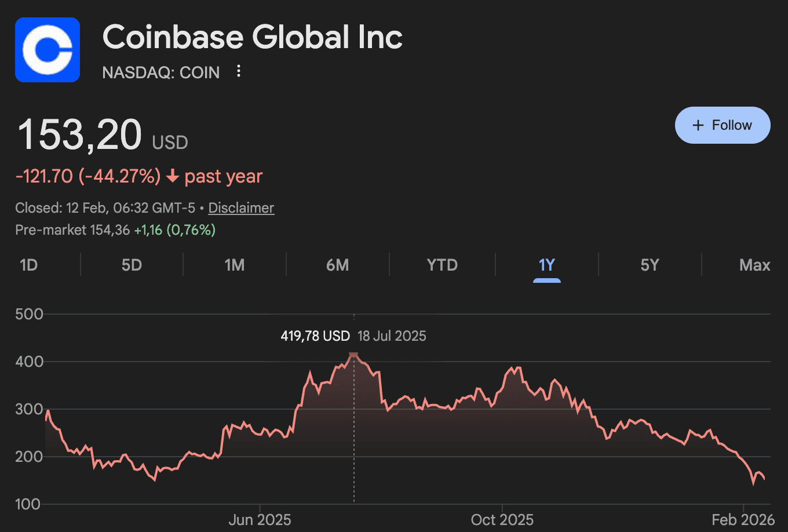Image resolution: width=788 pixels, height=532 pixels.
Task: Click the red downward arrow next to past year
Action: [172, 177]
